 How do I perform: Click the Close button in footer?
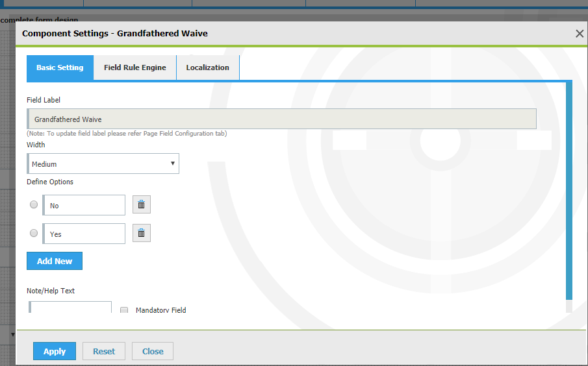pyautogui.click(x=153, y=351)
